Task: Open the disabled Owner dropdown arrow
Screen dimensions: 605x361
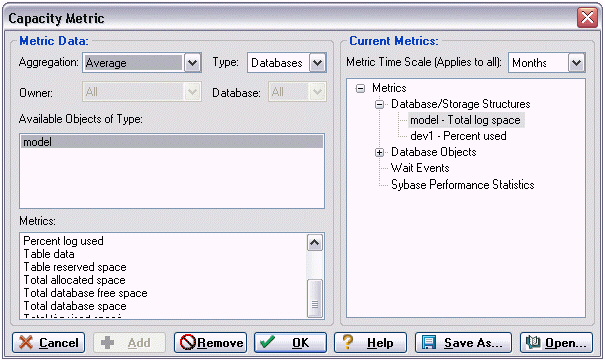Action: (x=192, y=92)
